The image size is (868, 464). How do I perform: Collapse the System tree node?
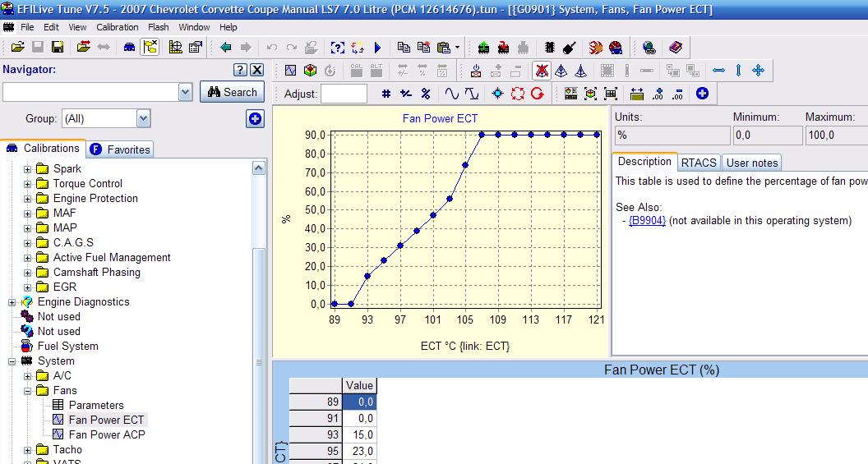point(12,361)
